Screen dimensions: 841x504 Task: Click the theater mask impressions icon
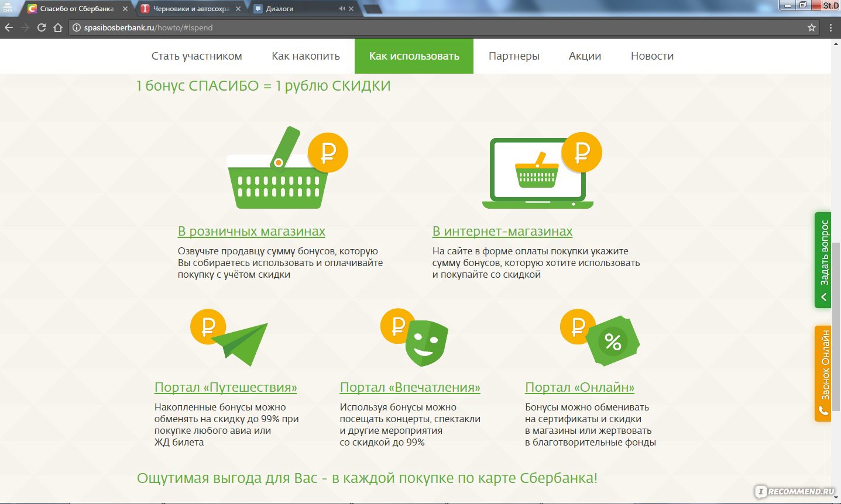pos(414,337)
